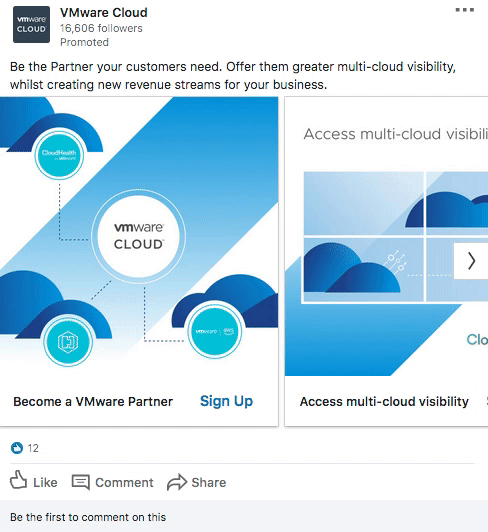
Task: Open the three-dot post options menu
Action: pos(465,10)
